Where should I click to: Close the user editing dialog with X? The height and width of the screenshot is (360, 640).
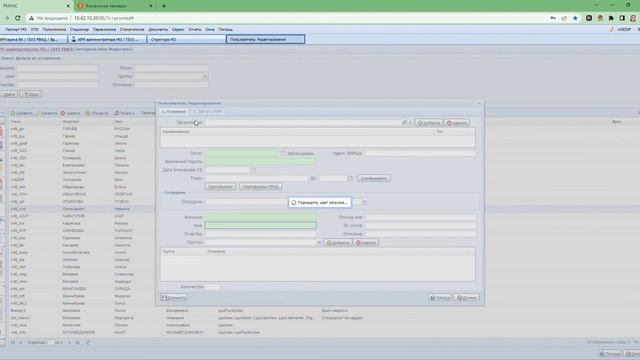click(x=479, y=103)
